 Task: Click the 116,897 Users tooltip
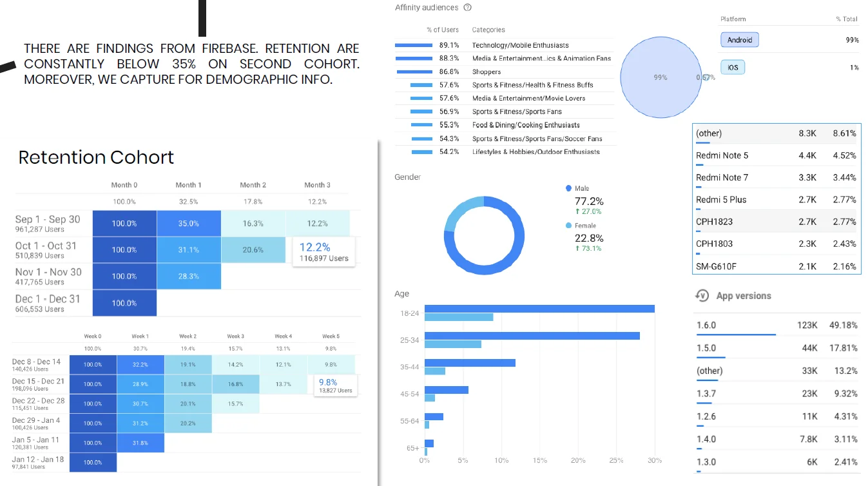(324, 252)
